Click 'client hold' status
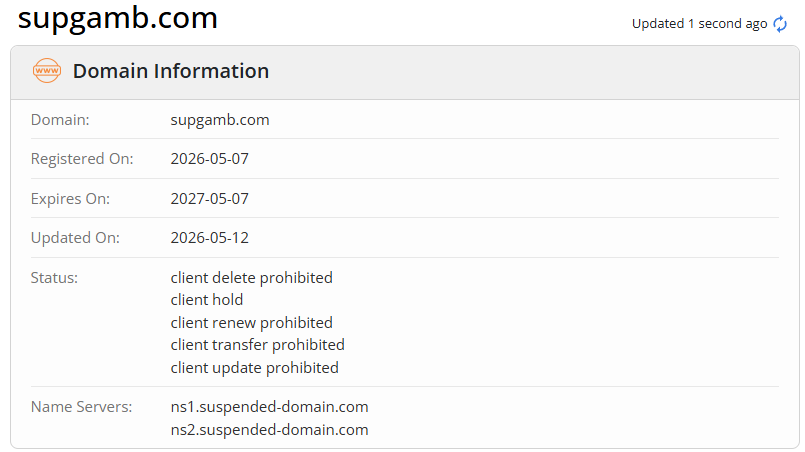This screenshot has width=805, height=452. (x=206, y=300)
